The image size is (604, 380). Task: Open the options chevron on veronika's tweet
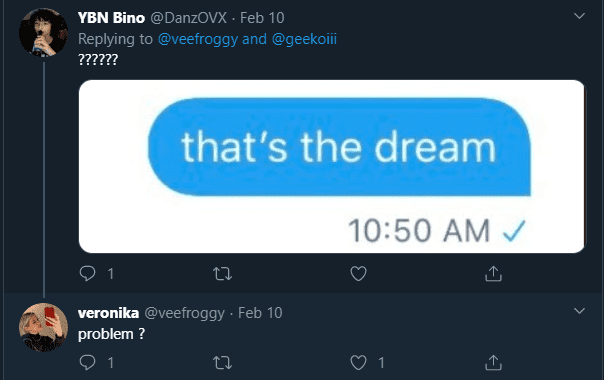pos(579,311)
